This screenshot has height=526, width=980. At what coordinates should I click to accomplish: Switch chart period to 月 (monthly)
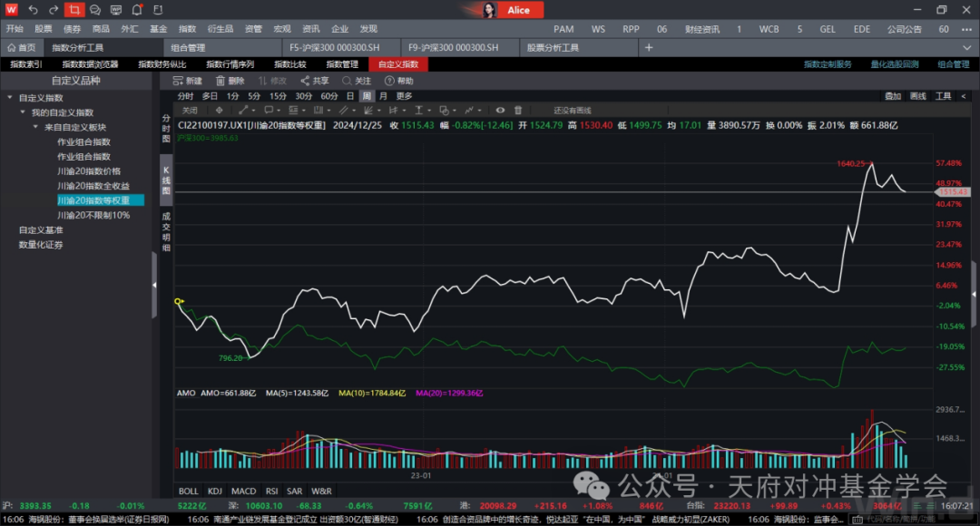[x=383, y=95]
